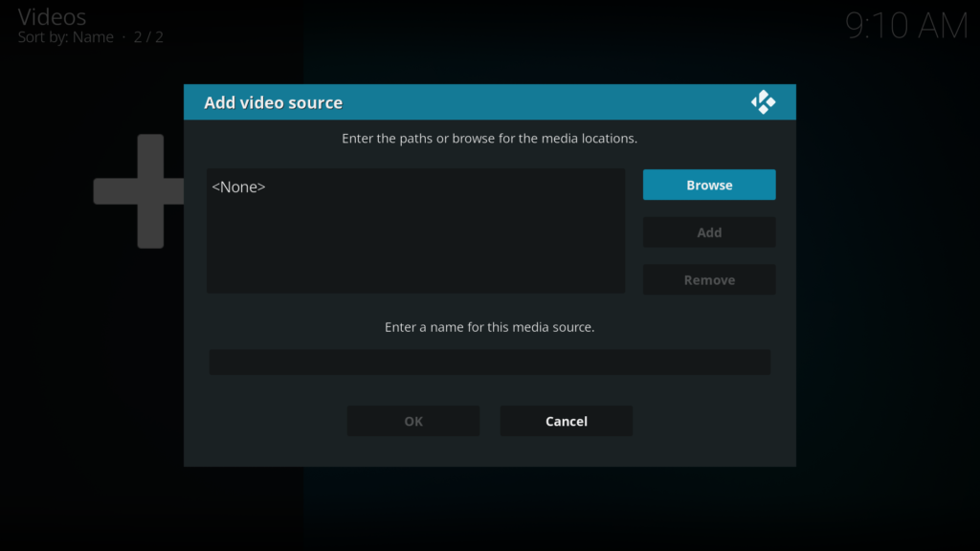
Task: Click the path list box
Action: 415,230
